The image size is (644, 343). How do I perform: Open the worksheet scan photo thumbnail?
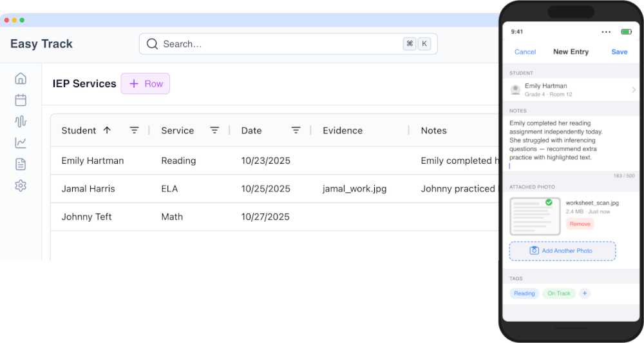coord(533,217)
